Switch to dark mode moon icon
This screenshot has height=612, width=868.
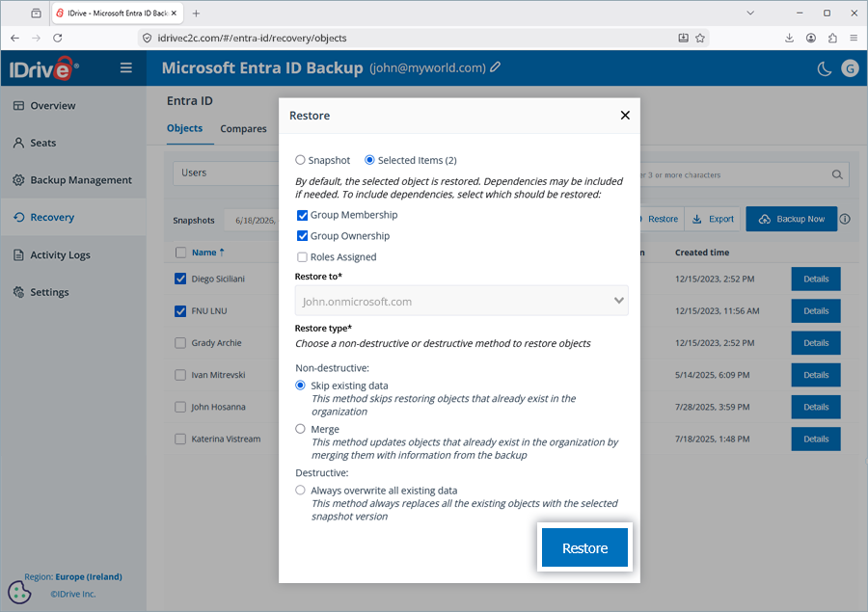point(825,68)
